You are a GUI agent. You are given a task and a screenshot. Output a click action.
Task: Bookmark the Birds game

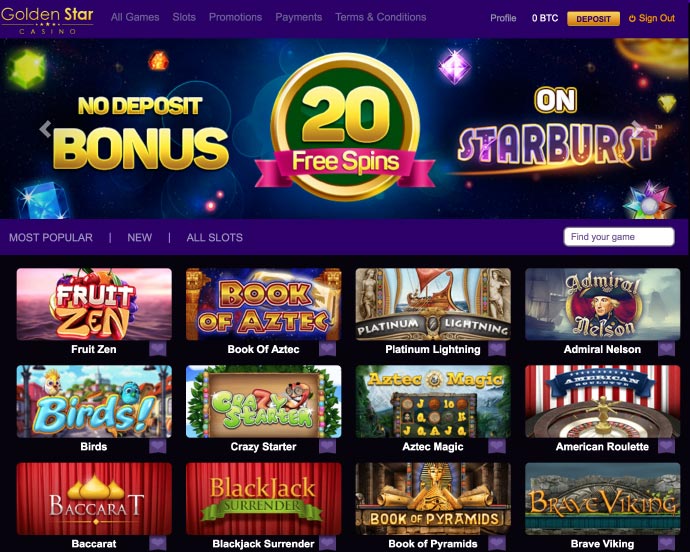tap(158, 447)
